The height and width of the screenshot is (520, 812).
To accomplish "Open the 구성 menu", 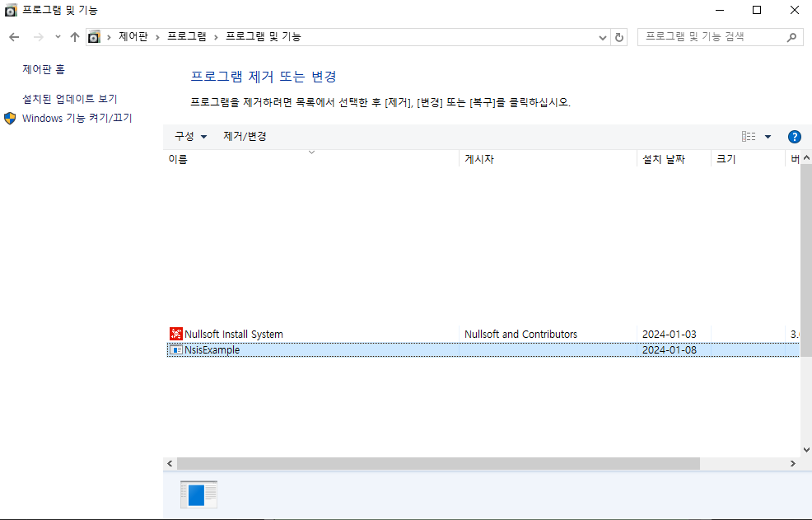I will (x=190, y=136).
